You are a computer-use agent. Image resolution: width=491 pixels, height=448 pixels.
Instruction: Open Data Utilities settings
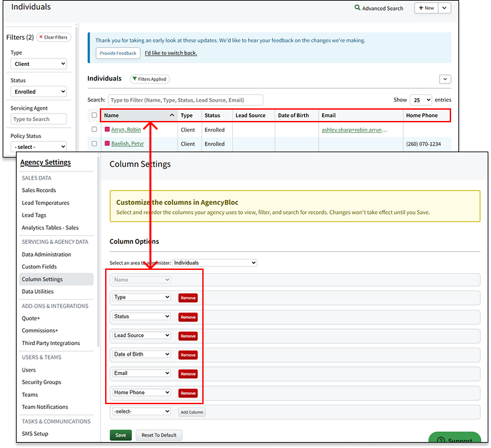pyautogui.click(x=37, y=292)
